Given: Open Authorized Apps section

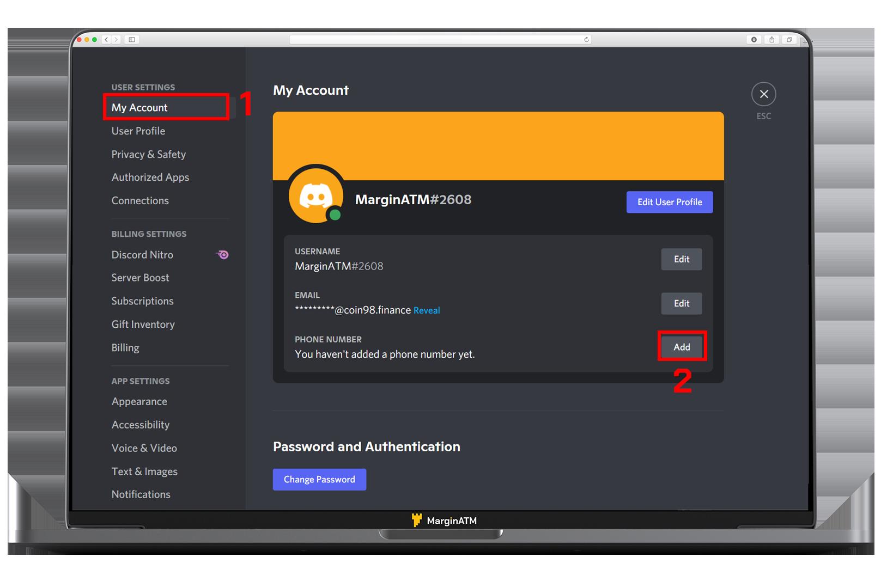Looking at the screenshot, I should coord(150,177).
